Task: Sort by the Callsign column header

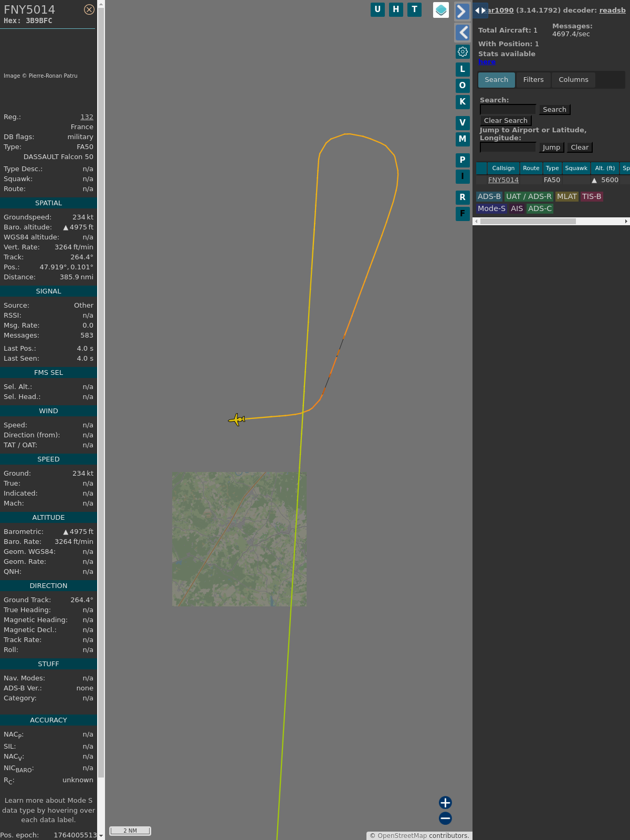Action: pos(503,168)
